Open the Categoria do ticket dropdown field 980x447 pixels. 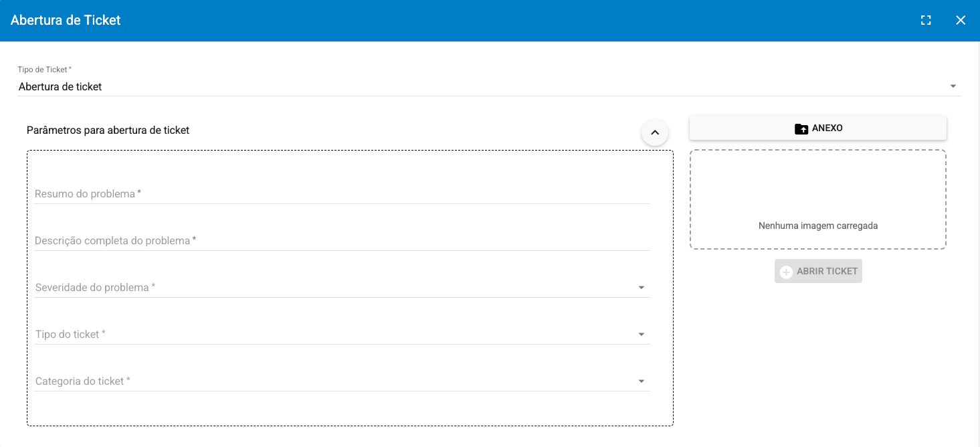coord(334,381)
